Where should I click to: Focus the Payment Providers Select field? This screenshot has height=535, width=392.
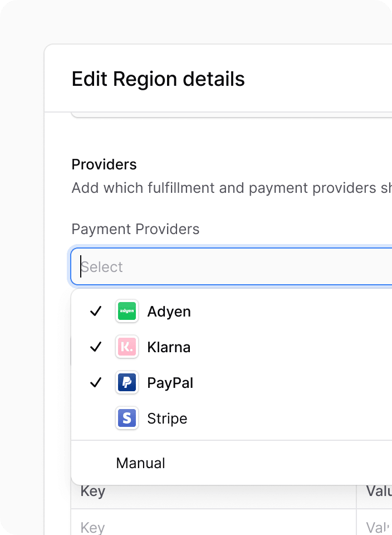(x=231, y=266)
